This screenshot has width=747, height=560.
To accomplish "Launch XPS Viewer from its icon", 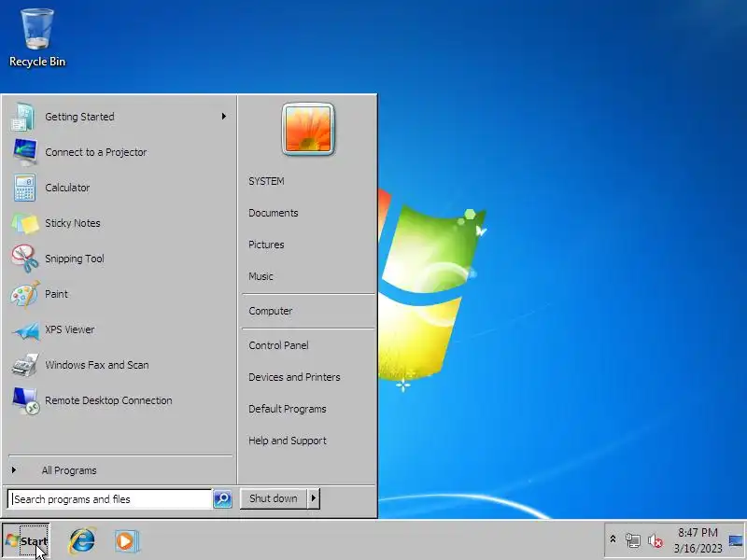I will coord(26,330).
